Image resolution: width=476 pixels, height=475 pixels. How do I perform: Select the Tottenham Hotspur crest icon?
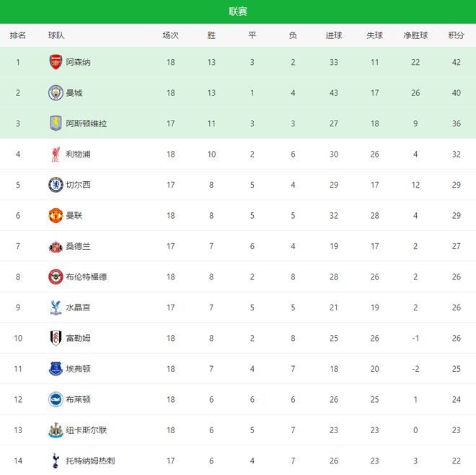point(56,460)
